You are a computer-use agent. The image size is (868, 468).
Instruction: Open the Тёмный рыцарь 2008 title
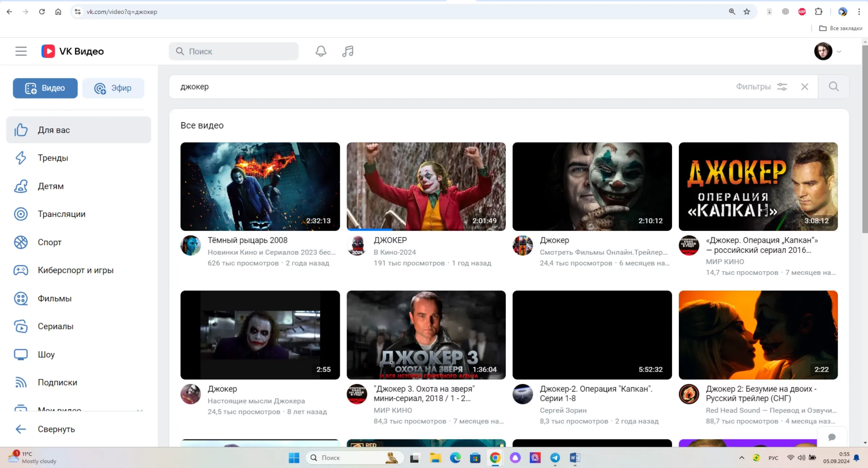coord(247,240)
